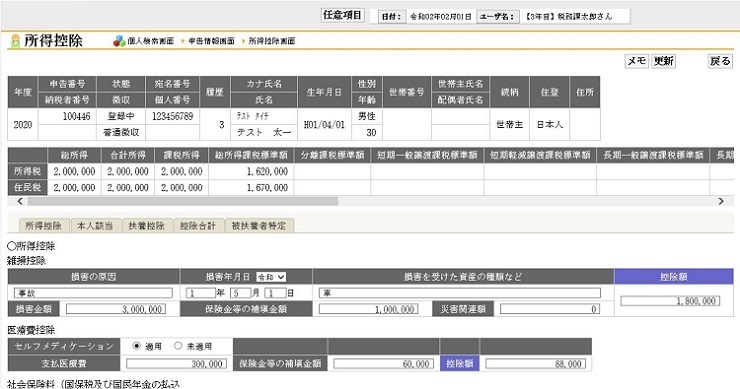
Task: Click the 日本人 cell
Action: [x=549, y=125]
